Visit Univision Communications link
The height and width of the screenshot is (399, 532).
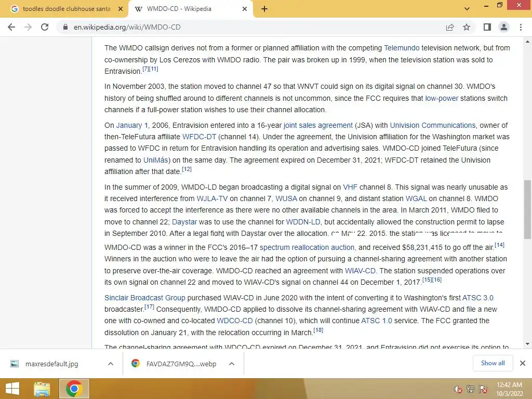click(433, 125)
